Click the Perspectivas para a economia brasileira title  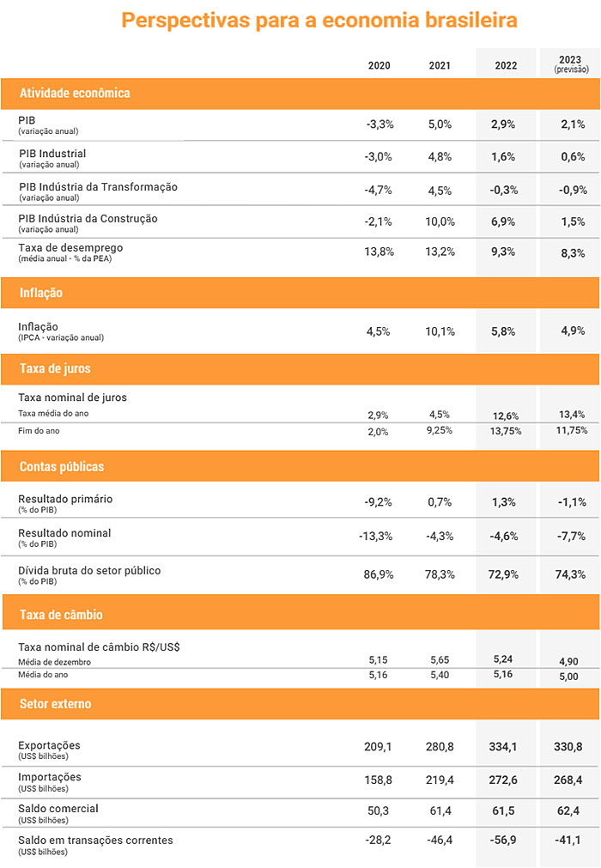319,21
